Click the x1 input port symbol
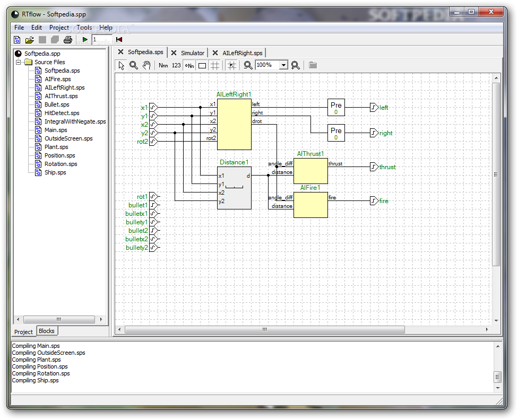 [x=153, y=107]
